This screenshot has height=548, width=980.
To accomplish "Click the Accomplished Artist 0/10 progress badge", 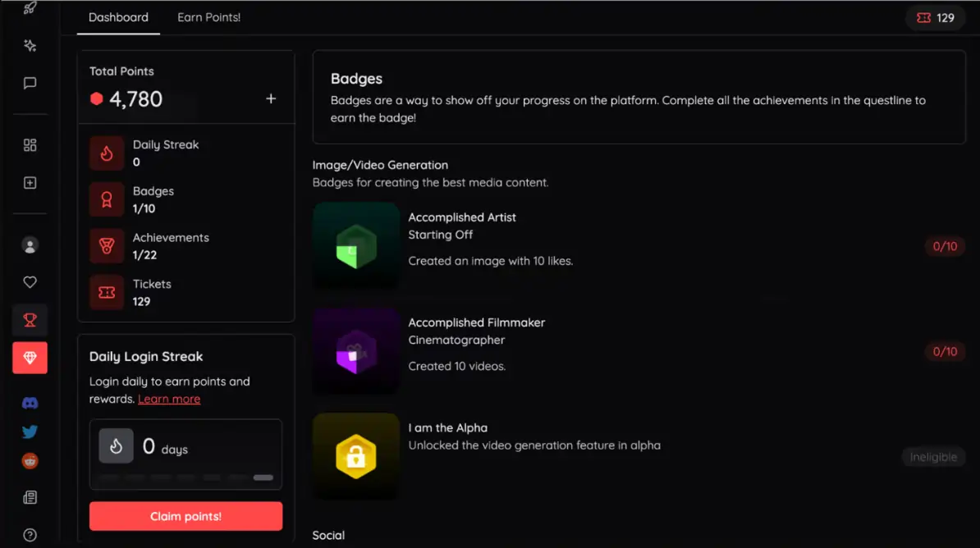I will pos(945,246).
